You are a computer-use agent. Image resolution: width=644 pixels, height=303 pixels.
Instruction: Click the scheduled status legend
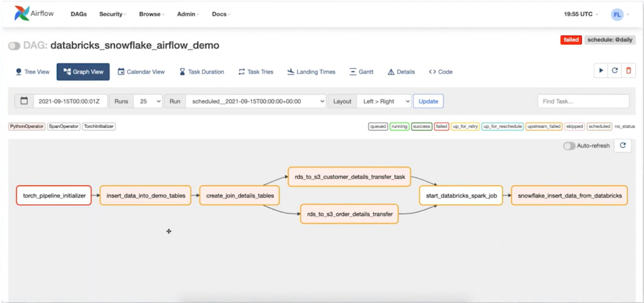pyautogui.click(x=599, y=127)
